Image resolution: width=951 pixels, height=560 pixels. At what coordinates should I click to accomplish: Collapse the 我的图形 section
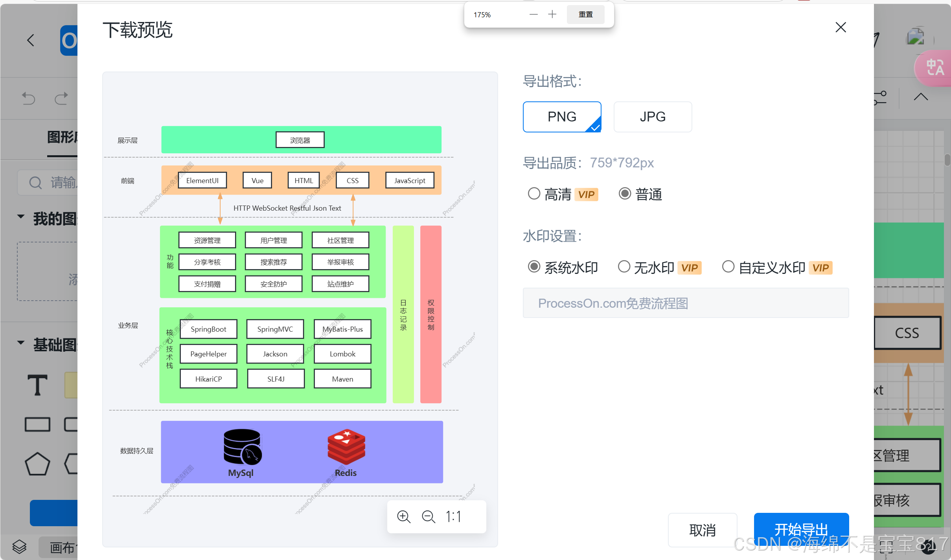21,217
